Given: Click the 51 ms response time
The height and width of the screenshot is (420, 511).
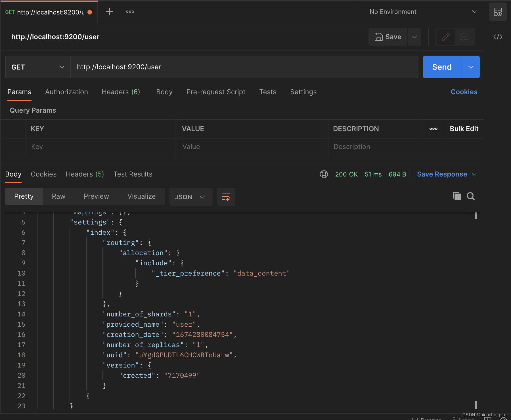Looking at the screenshot, I should pyautogui.click(x=373, y=174).
